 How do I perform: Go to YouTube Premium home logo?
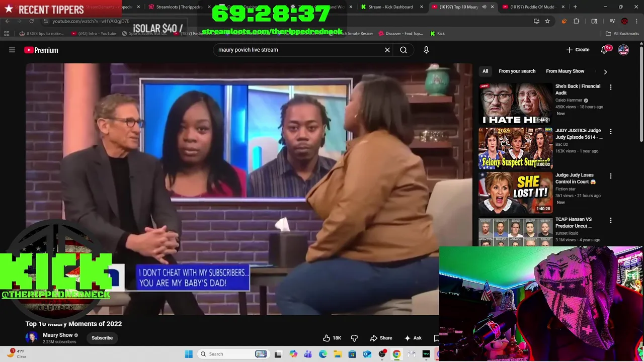[x=41, y=50]
